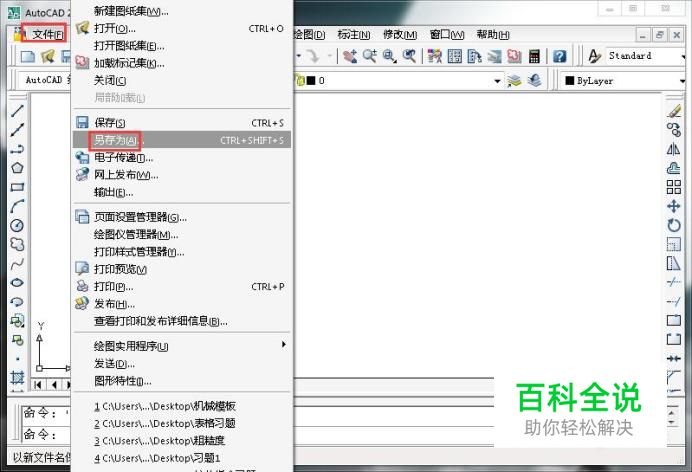Open the DesignCenter icon
The height and width of the screenshot is (472, 692).
tap(455, 56)
